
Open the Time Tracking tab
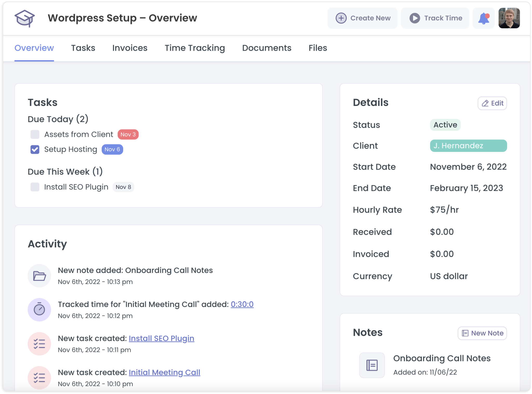point(195,48)
